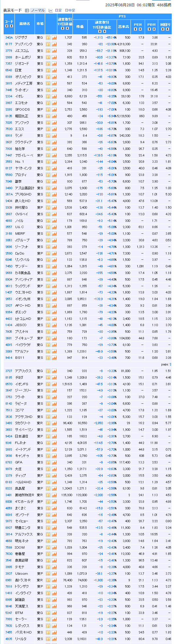
Task: Select stock name ヒトコムHD
Action: [x=23, y=319]
